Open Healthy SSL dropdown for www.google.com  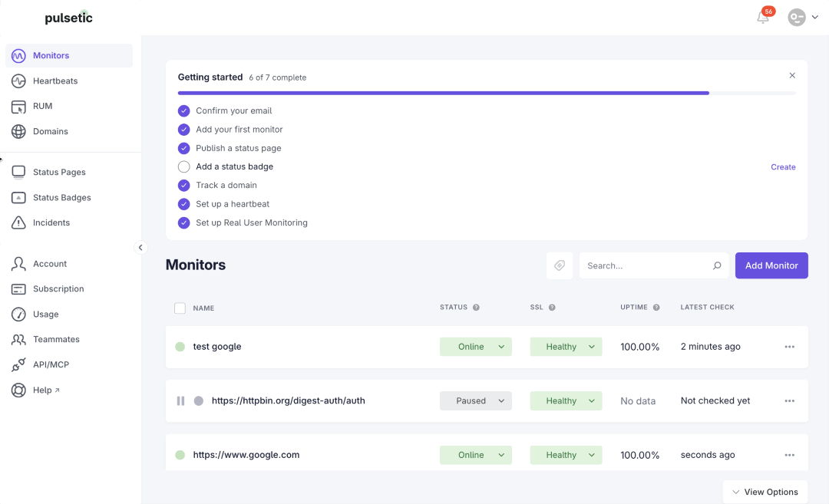tap(566, 455)
